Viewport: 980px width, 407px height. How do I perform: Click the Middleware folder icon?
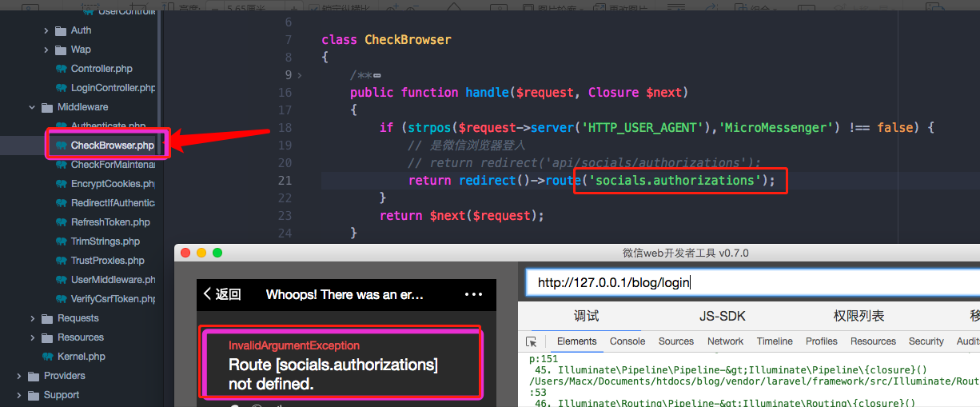point(47,107)
